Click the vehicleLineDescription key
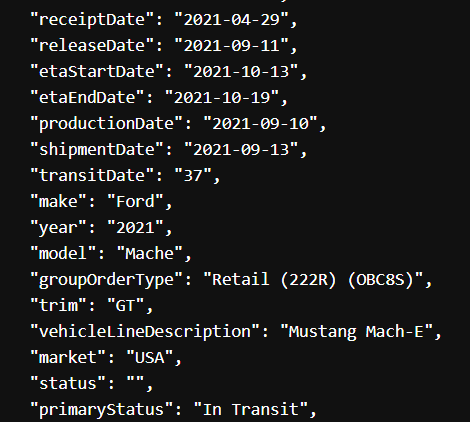 [x=149, y=333]
